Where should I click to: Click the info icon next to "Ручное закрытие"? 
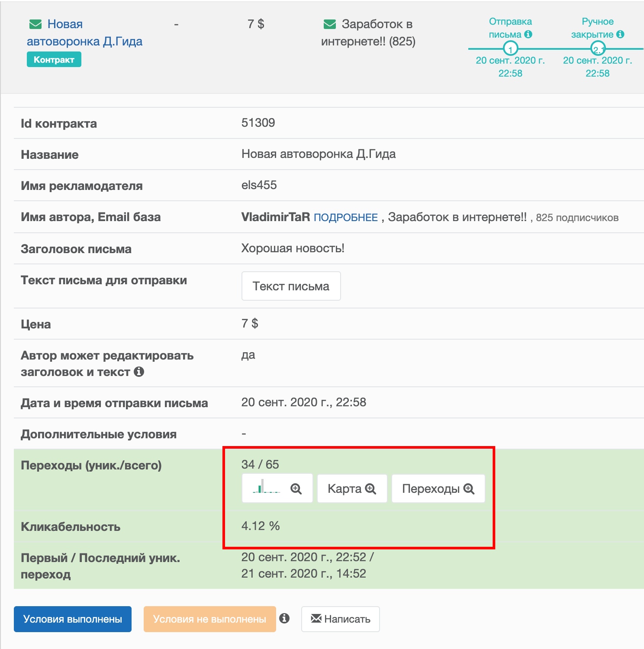[620, 34]
